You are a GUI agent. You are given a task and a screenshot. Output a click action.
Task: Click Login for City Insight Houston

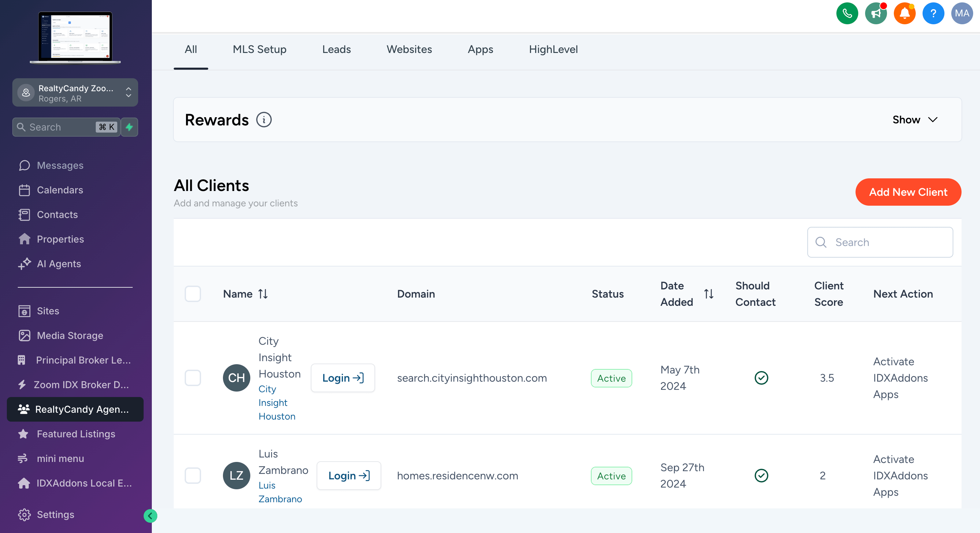click(x=343, y=378)
